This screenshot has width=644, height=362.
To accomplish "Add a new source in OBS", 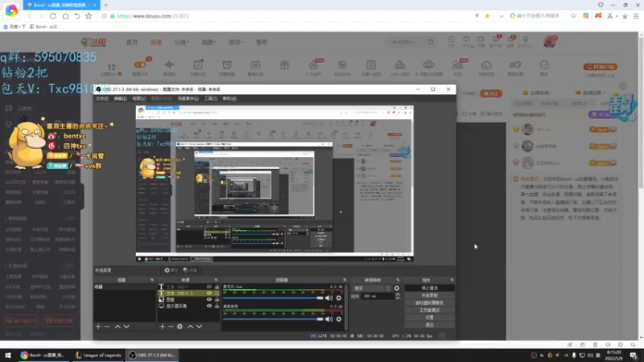I will [x=163, y=327].
